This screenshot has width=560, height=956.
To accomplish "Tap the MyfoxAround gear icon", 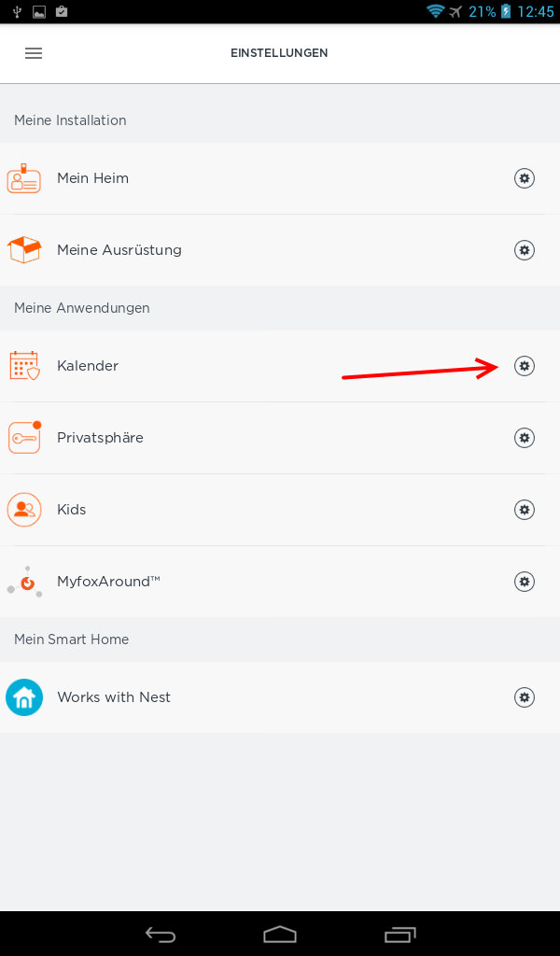I will [x=524, y=582].
